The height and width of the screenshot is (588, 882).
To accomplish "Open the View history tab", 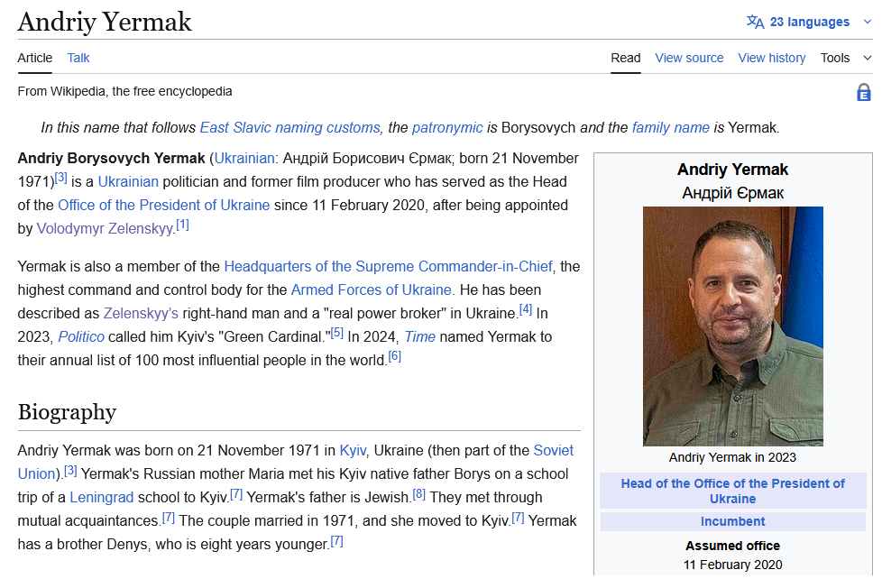I will pos(772,58).
